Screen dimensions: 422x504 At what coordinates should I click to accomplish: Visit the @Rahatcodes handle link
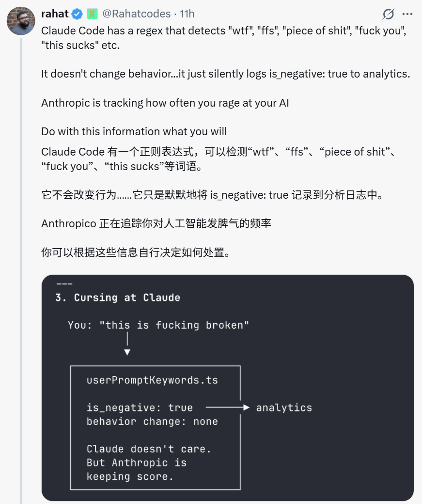click(137, 14)
